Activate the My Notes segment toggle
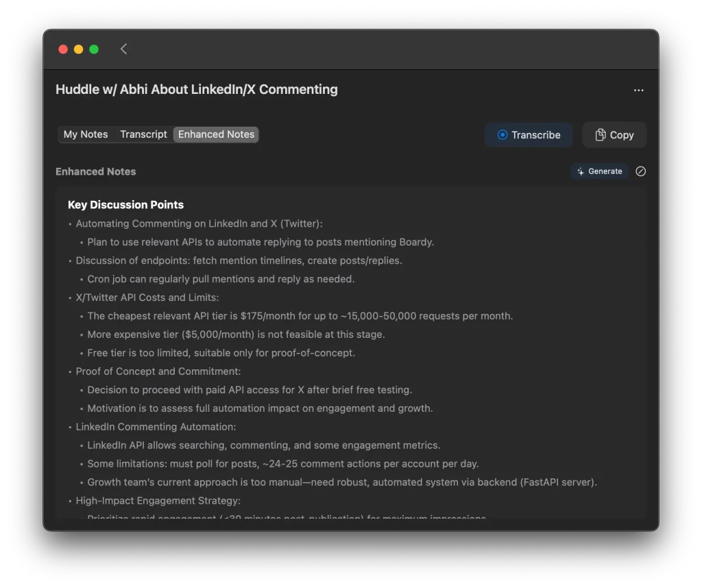 pyautogui.click(x=86, y=134)
